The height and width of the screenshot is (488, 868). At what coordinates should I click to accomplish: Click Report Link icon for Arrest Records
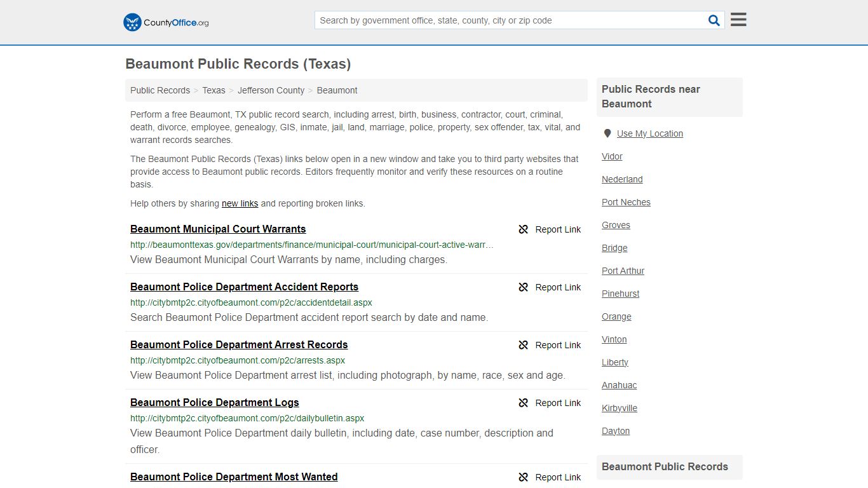pyautogui.click(x=523, y=345)
